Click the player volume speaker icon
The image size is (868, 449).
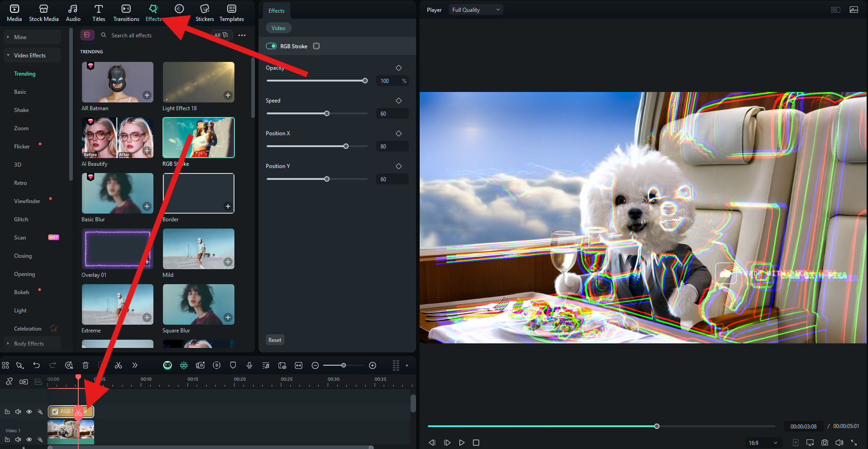tap(839, 443)
